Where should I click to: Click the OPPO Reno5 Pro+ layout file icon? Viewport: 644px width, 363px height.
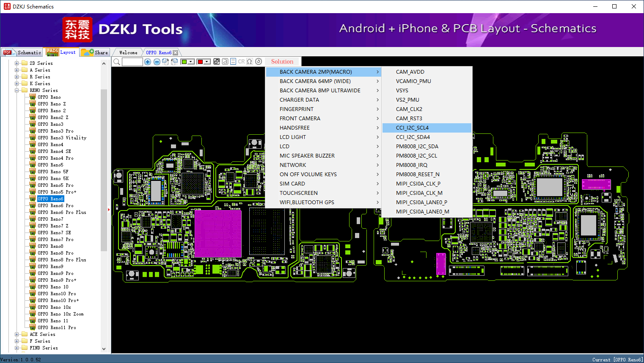(x=33, y=192)
